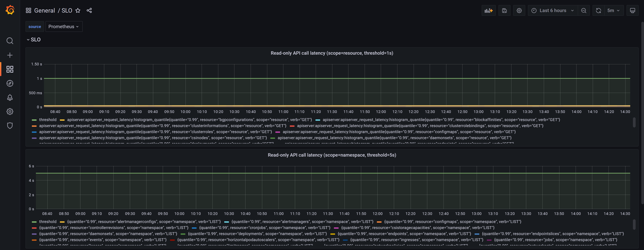Screen dimensions: 644x250
Task: Mark the SLO dashboard as favorite star
Action: pyautogui.click(x=78, y=11)
